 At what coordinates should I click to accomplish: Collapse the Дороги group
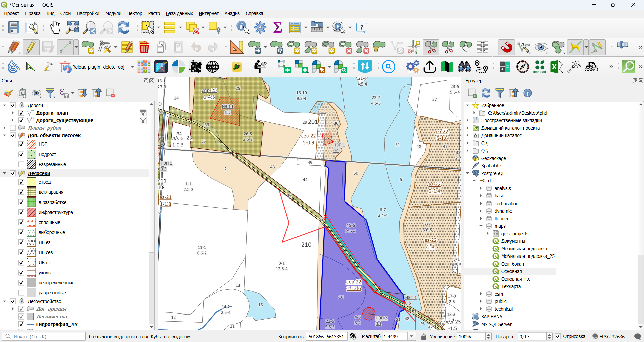5,105
